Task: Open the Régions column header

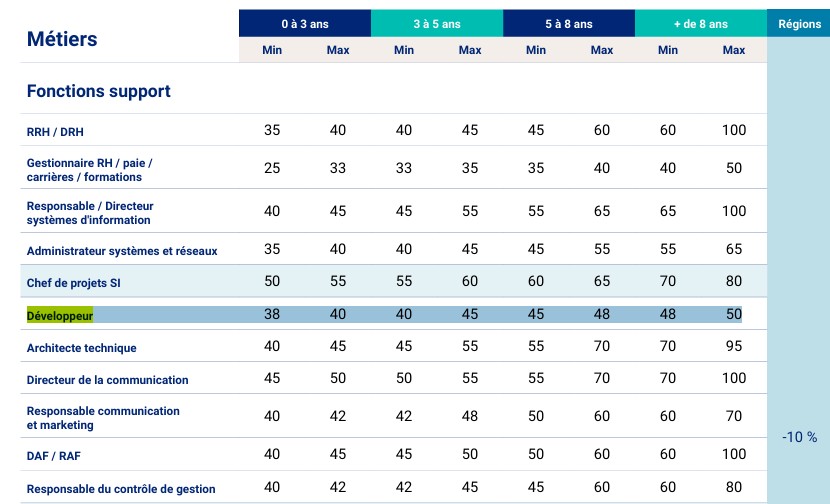Action: click(x=798, y=24)
